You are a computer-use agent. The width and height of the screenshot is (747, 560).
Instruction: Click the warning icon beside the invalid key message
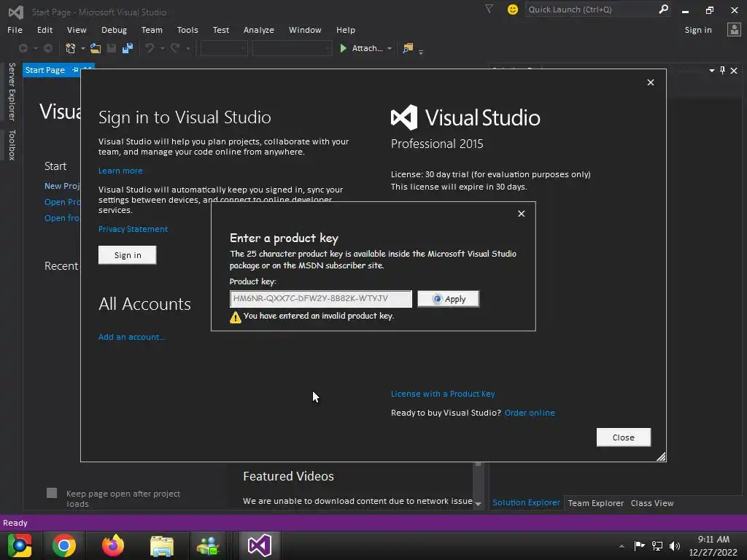[236, 317]
